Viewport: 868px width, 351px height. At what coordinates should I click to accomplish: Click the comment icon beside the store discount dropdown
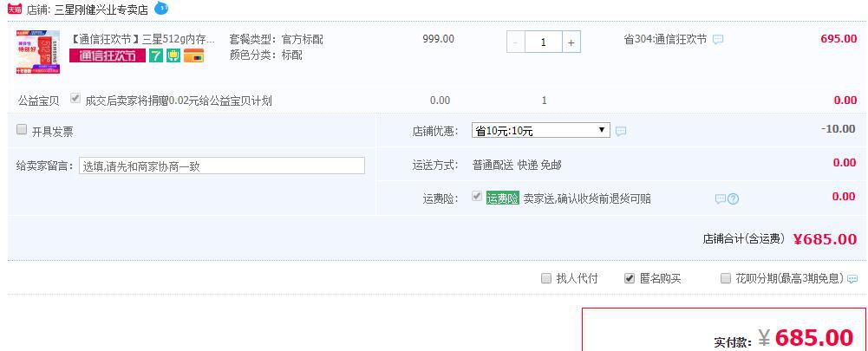click(x=621, y=131)
